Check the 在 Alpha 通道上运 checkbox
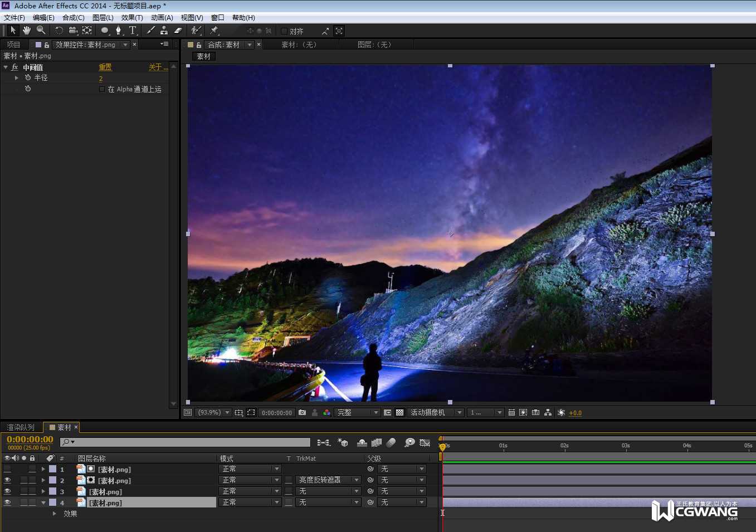Image resolution: width=756 pixels, height=532 pixels. [x=101, y=89]
